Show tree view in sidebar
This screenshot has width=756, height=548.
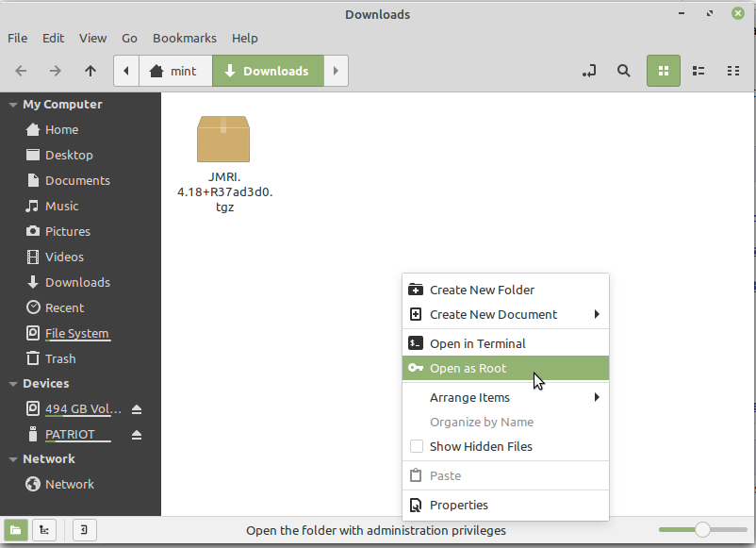click(x=44, y=530)
